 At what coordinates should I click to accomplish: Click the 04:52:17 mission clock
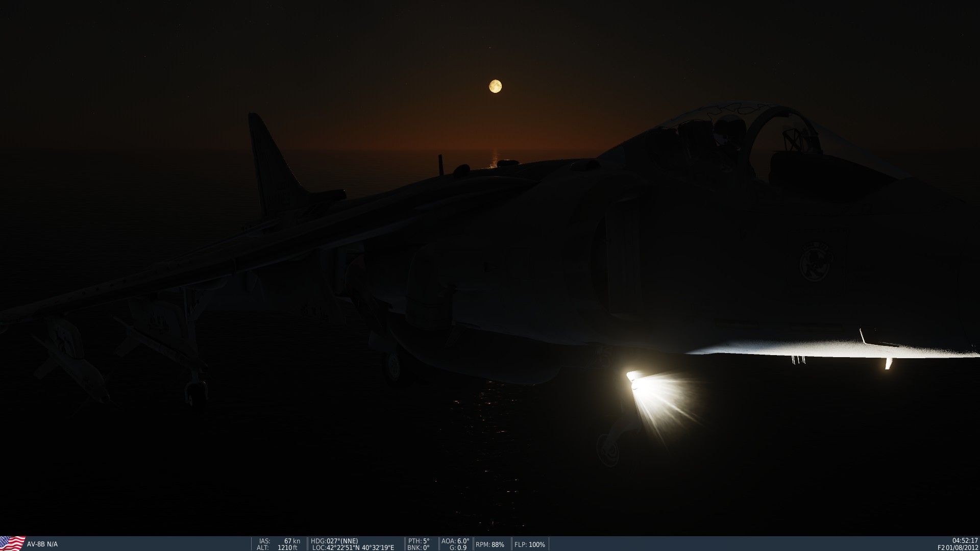pos(965,540)
